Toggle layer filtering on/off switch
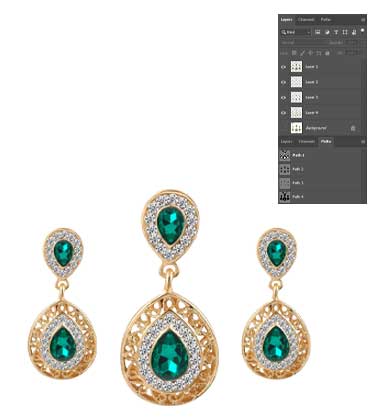 coord(363,30)
